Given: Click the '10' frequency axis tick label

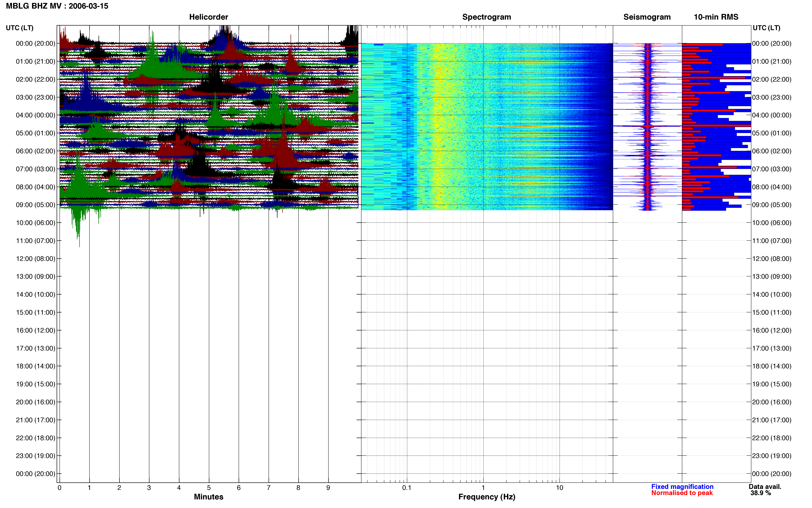Looking at the screenshot, I should (x=559, y=487).
